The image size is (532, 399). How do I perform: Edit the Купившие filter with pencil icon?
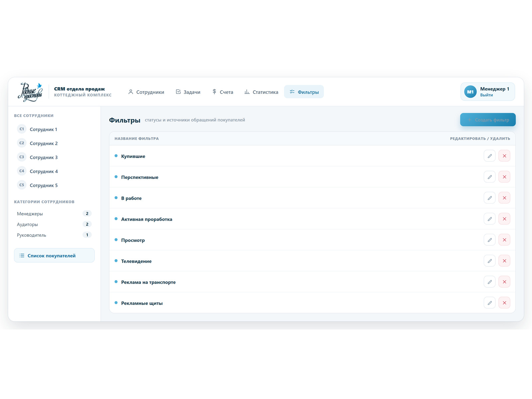[489, 156]
